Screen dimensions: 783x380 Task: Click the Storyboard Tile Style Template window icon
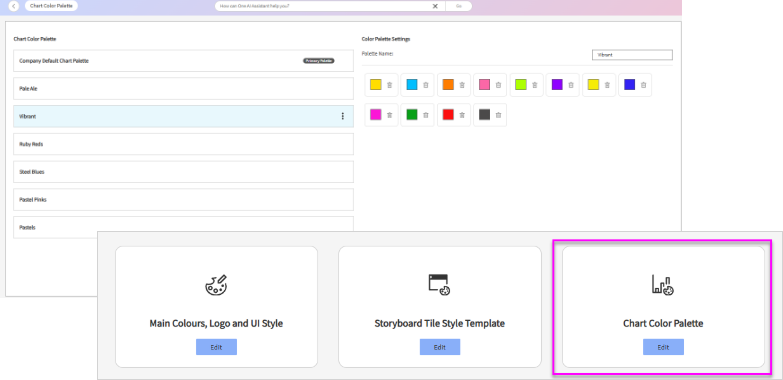pos(439,285)
